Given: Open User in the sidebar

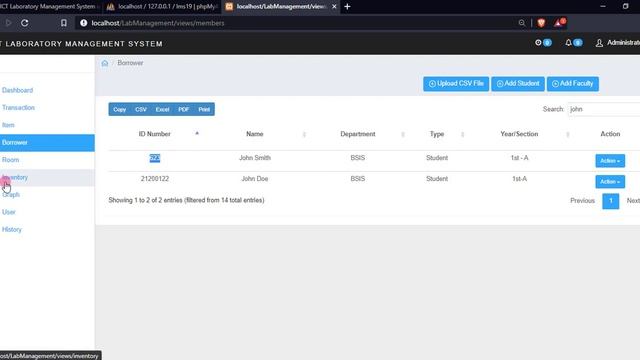Looking at the screenshot, I should tap(9, 212).
